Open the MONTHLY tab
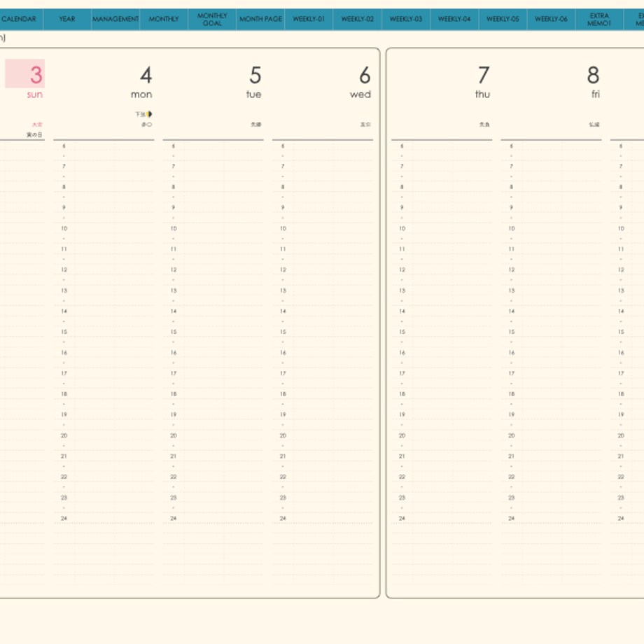The height and width of the screenshot is (644, 644). 164,20
